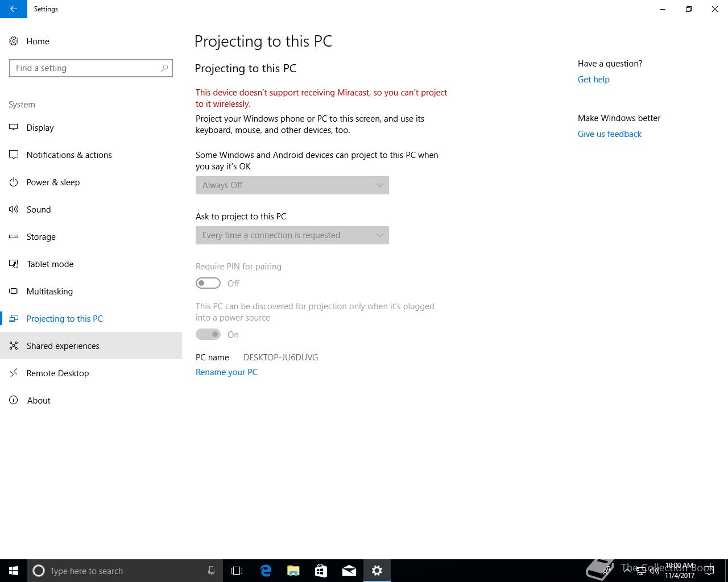Click the DESKTOP-JU6DUVG PC name text
This screenshot has height=582, width=728.
(280, 357)
